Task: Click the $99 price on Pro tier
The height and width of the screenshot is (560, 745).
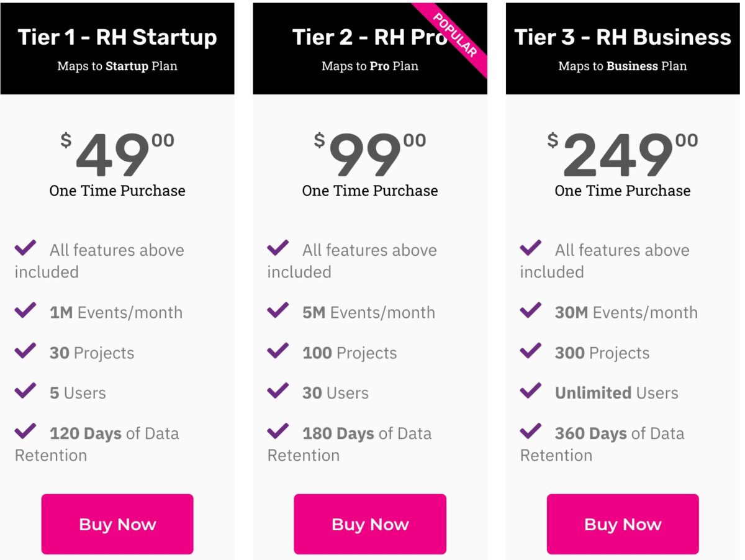Action: [370, 155]
